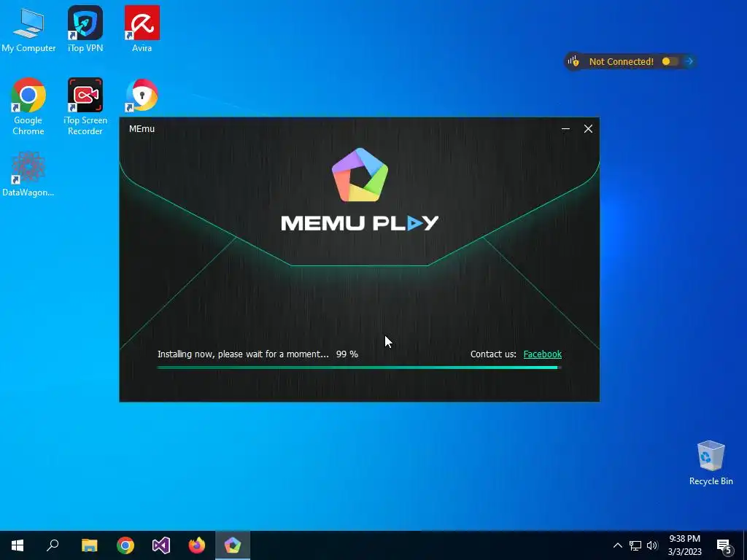Launch Chrome from the taskbar

[125, 545]
